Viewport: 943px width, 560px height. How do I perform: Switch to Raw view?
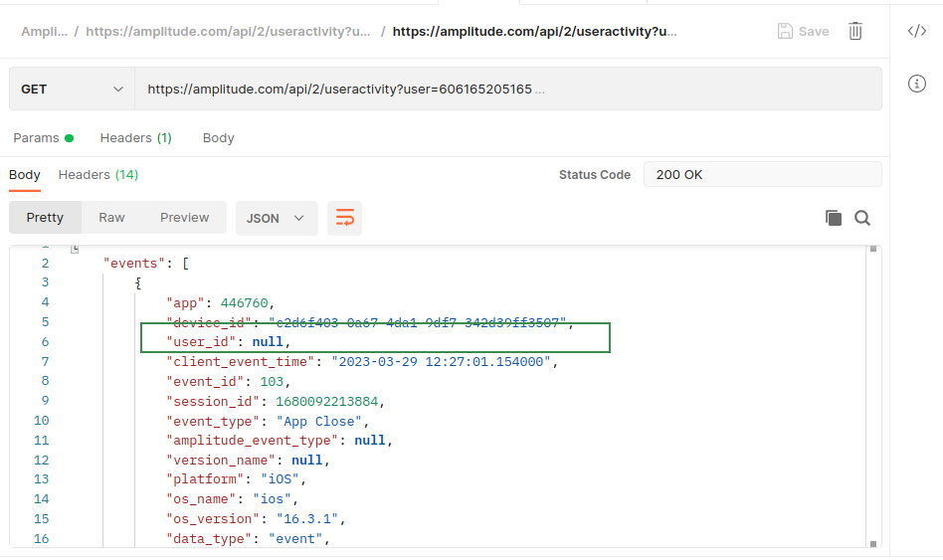pyautogui.click(x=111, y=217)
